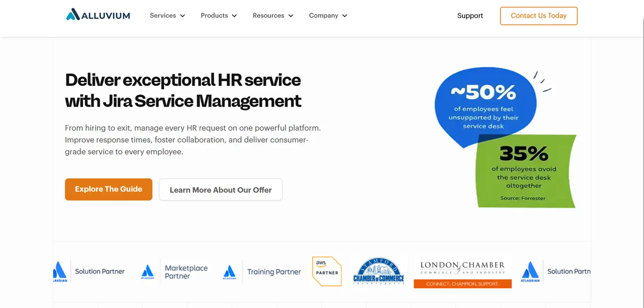Open the Products menu
The image size is (644, 308).
click(219, 16)
